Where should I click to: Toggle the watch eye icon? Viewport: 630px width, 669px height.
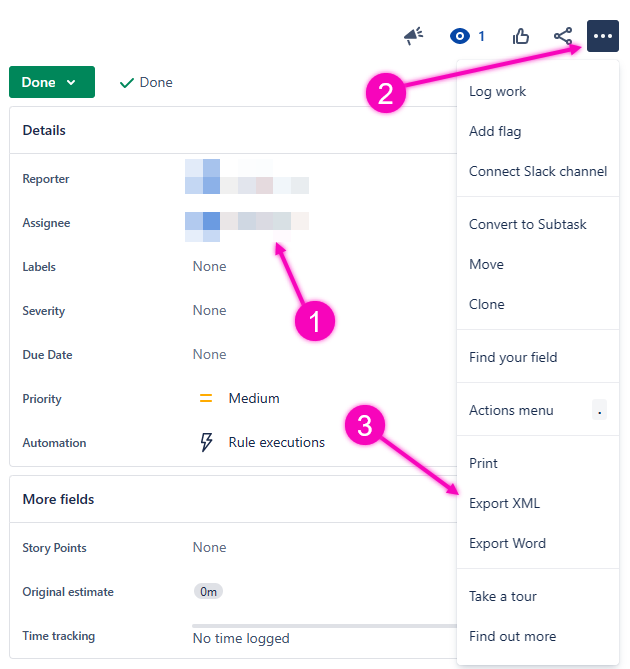tap(461, 36)
